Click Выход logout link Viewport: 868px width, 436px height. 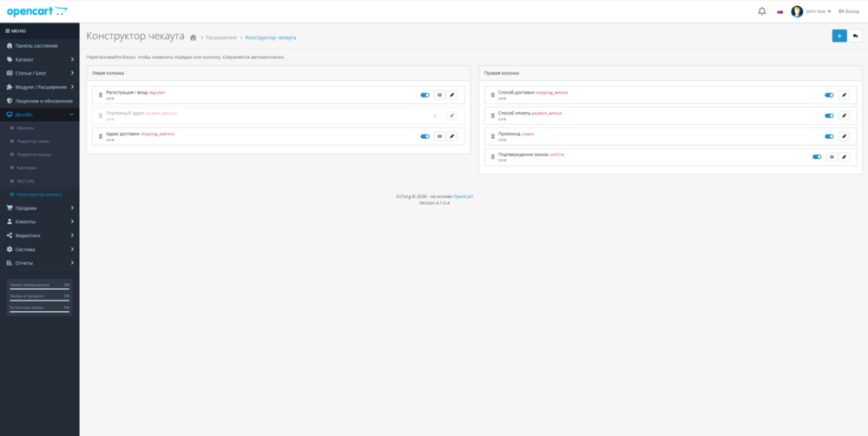tap(849, 11)
